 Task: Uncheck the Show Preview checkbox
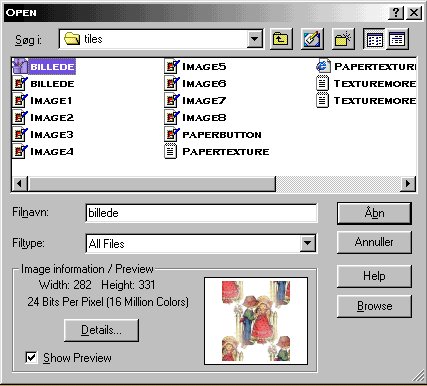point(31,358)
